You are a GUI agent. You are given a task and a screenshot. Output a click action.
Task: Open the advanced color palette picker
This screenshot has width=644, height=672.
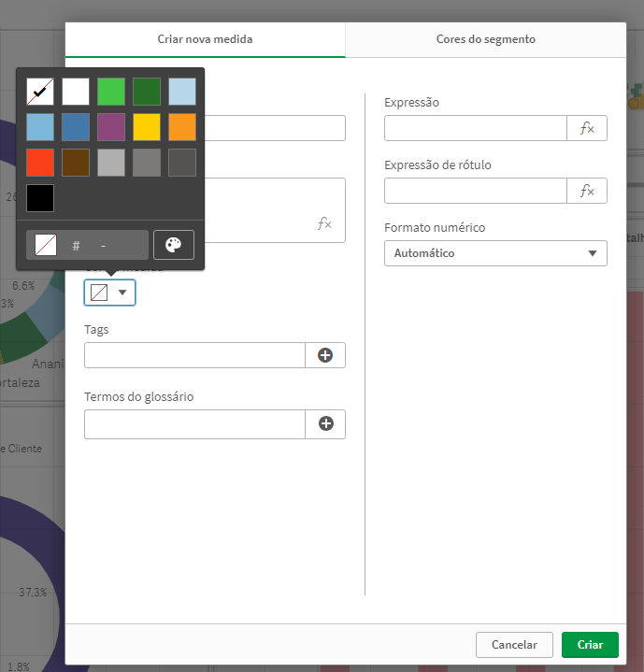[174, 245]
